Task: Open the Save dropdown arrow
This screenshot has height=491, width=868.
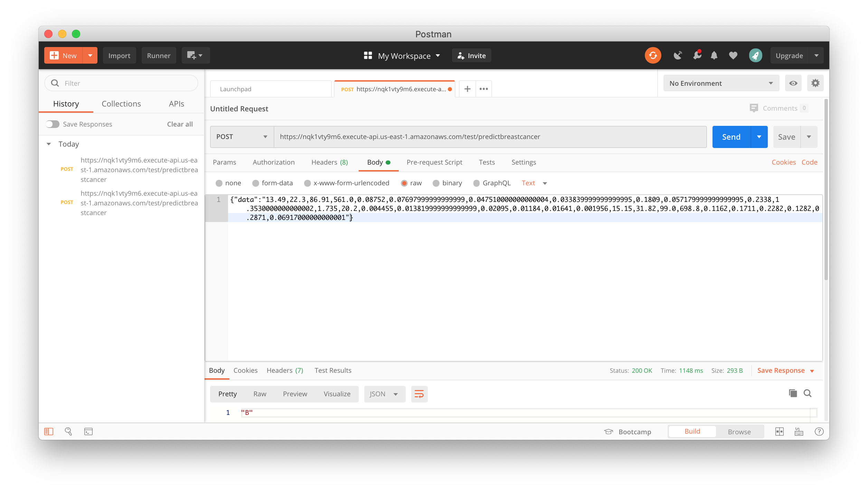Action: click(809, 137)
